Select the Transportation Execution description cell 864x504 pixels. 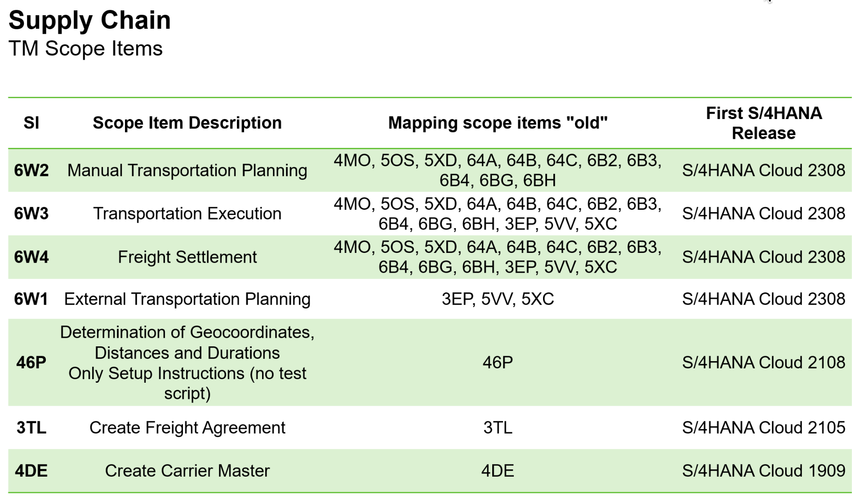pos(187,214)
